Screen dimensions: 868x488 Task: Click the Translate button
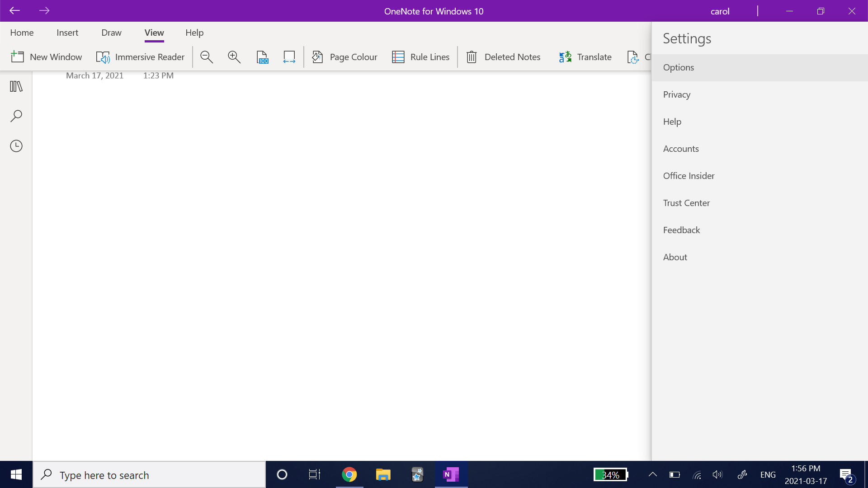[x=585, y=57]
